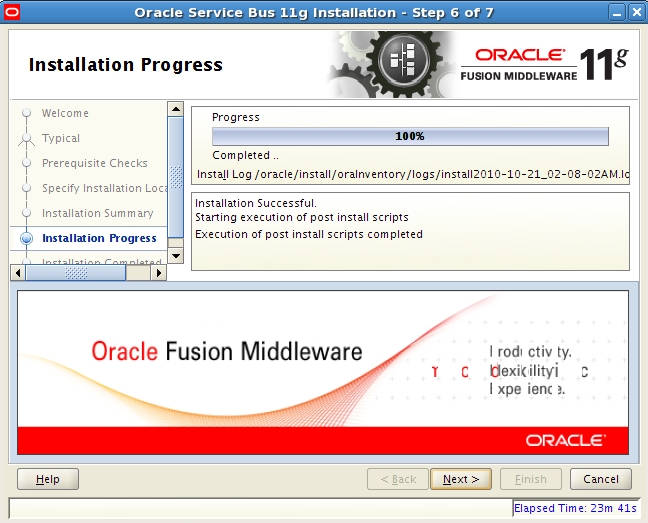The height and width of the screenshot is (523, 648).
Task: Click the Welcome step bullet icon
Action: pyautogui.click(x=26, y=113)
